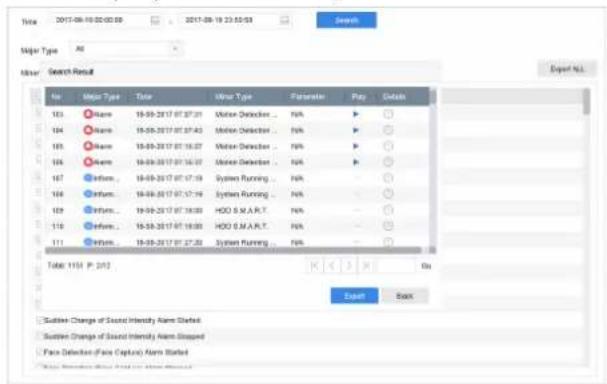Image resolution: width=607 pixels, height=384 pixels.
Task: Open details icon for log row 105
Action: [x=388, y=146]
